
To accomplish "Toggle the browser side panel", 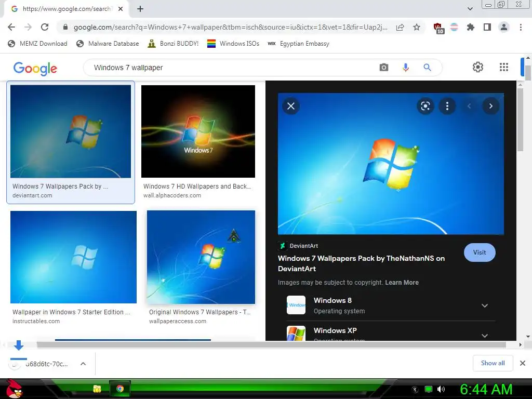I will pyautogui.click(x=487, y=27).
